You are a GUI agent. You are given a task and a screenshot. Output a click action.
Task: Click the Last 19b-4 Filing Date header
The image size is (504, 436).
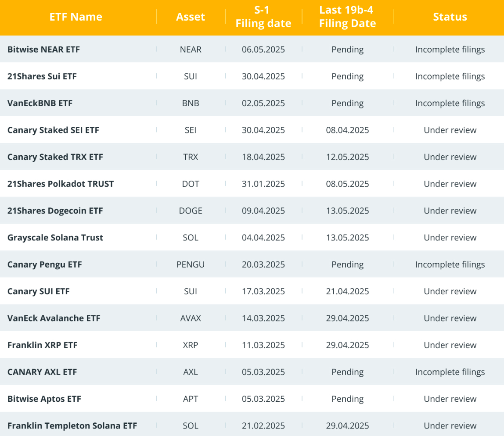347,17
